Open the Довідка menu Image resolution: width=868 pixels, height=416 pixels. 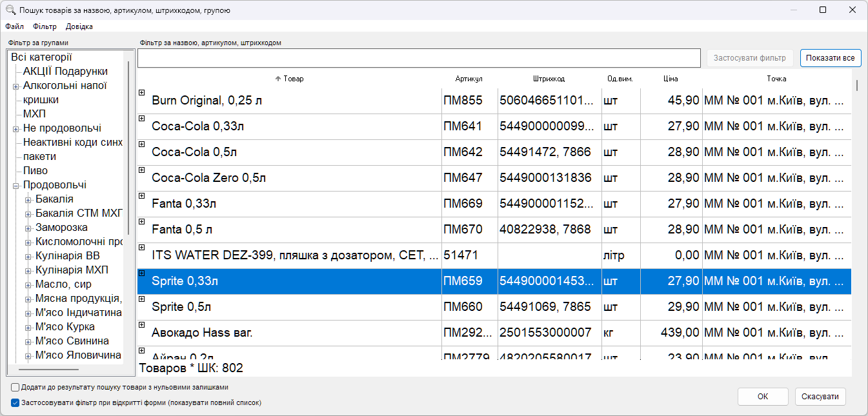(x=79, y=26)
